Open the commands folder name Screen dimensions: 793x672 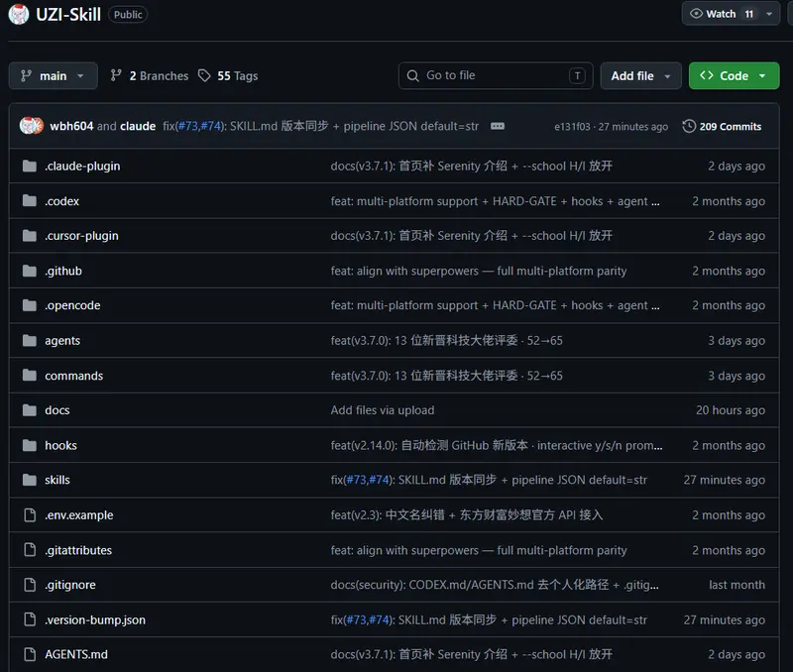point(73,376)
